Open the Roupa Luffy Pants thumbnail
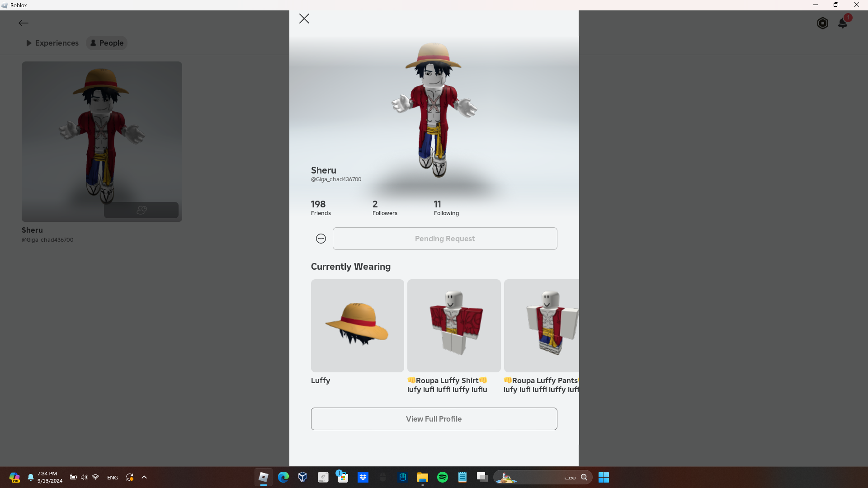The image size is (868, 488). click(542, 326)
